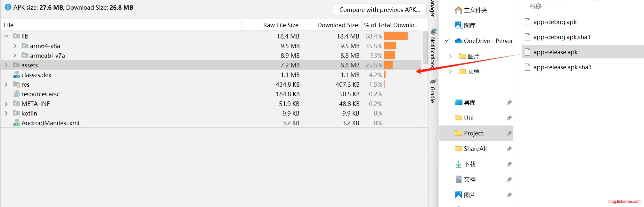644x207 pixels.
Task: Unpin the Project folder from quick access
Action: (x=509, y=134)
